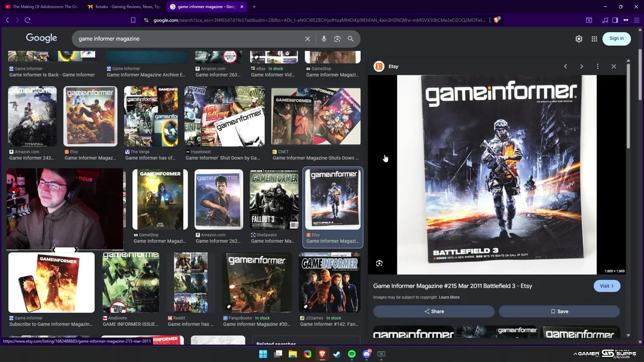The image size is (644, 362).
Task: Open the Windows Start menu
Action: [263, 354]
